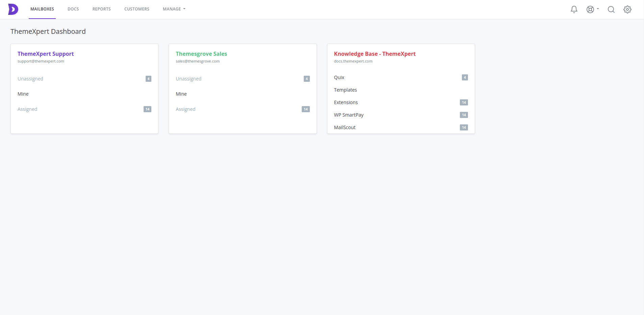This screenshot has width=644, height=315.
Task: Switch to the Mailboxes tab
Action: click(42, 9)
